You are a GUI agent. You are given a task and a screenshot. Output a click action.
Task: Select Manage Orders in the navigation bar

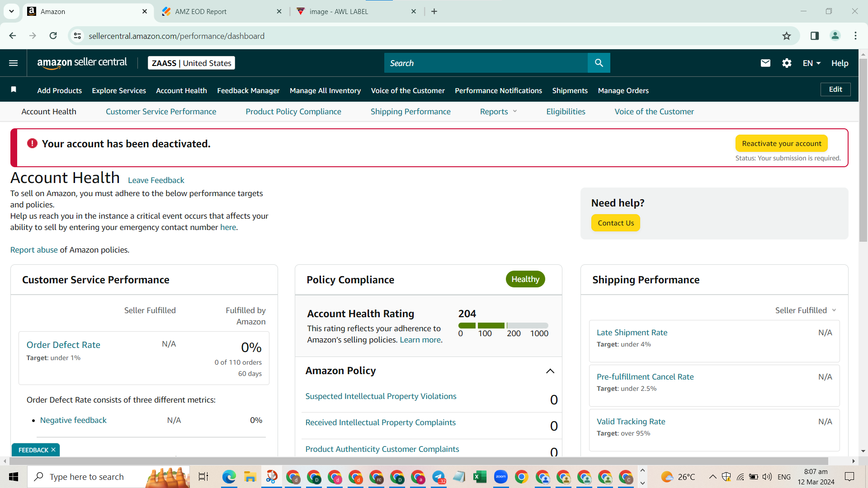tap(623, 90)
